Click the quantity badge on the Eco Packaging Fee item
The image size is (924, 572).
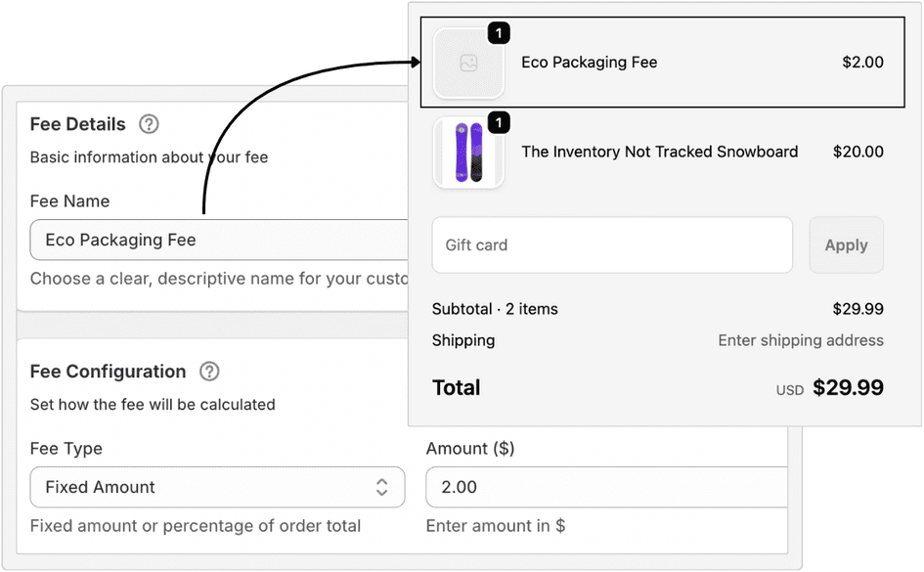click(x=499, y=32)
